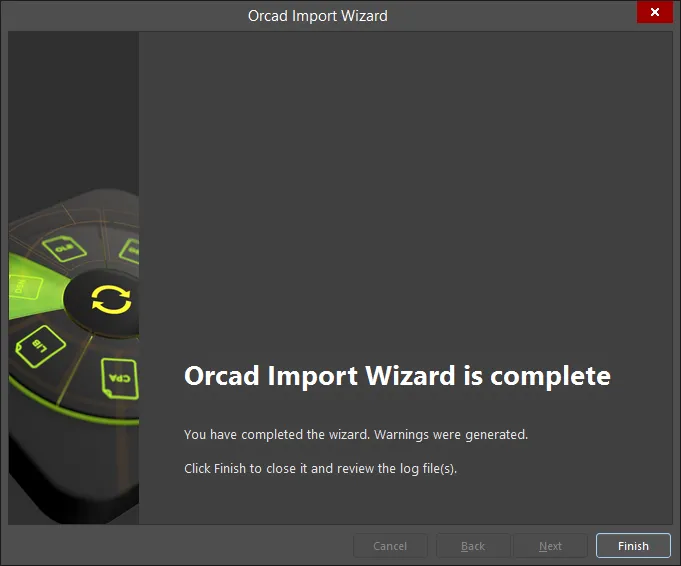Click the 'Orcad Import Wizard is complete' heading

[x=397, y=376]
